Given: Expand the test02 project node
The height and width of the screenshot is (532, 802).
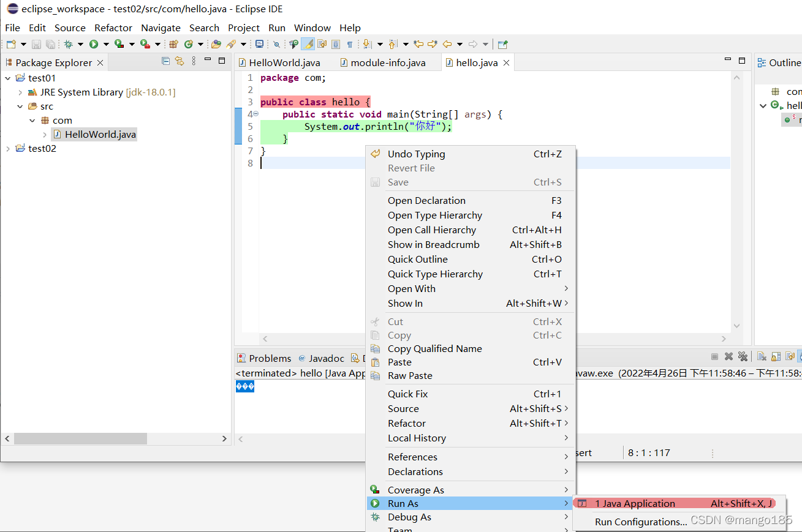Looking at the screenshot, I should click(x=8, y=149).
